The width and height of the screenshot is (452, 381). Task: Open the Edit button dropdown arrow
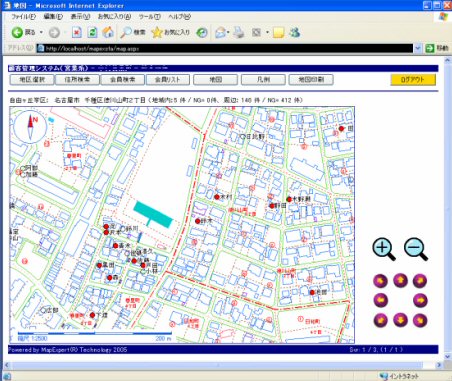(267, 32)
